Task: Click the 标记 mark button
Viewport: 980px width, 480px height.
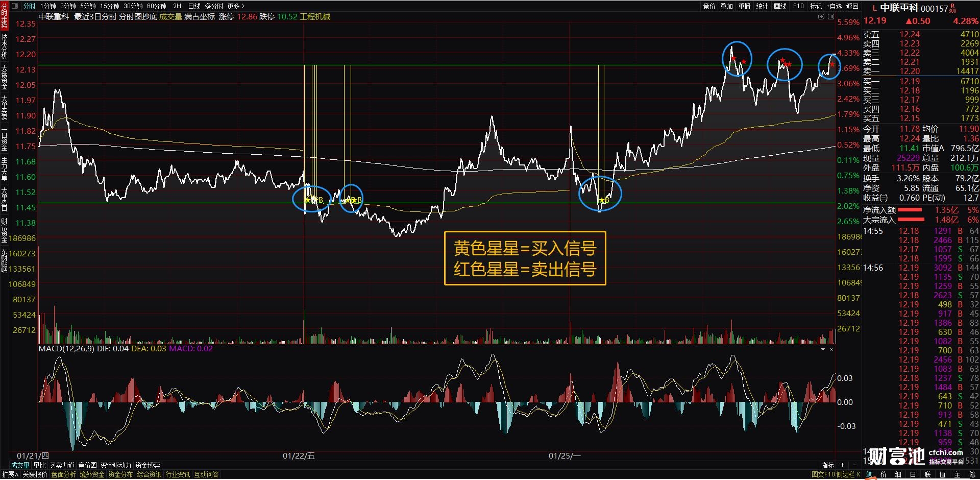Action: [816, 6]
